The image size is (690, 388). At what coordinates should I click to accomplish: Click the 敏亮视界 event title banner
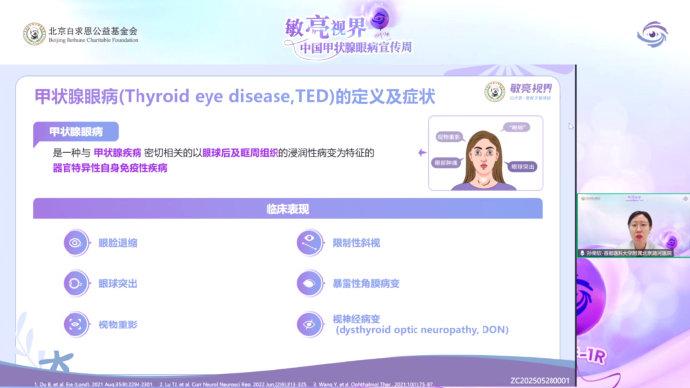348,32
